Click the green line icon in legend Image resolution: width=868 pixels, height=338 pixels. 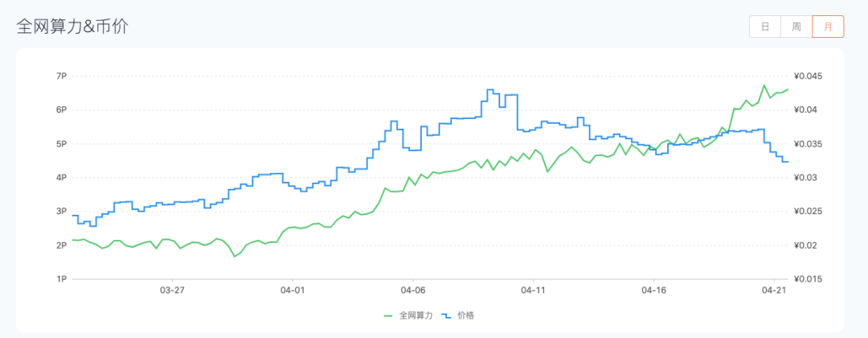pos(391,315)
